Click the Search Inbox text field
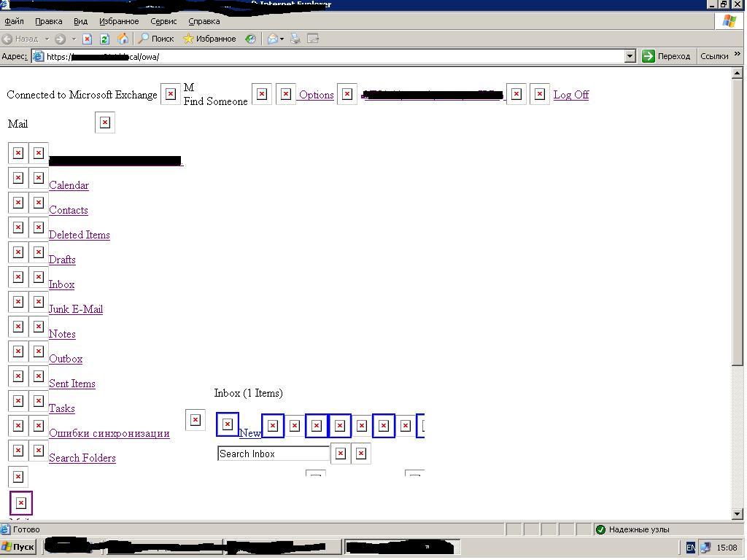The height and width of the screenshot is (560, 747). (x=274, y=454)
